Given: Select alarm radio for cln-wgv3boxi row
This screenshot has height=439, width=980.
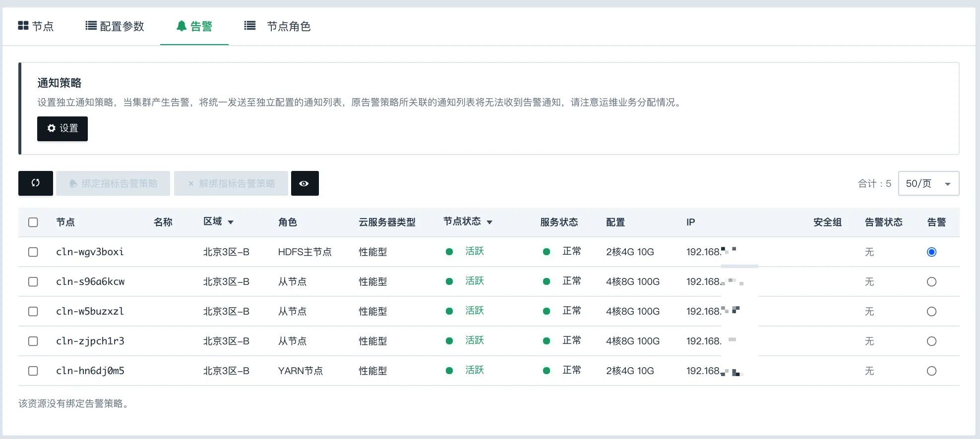Looking at the screenshot, I should pos(931,252).
